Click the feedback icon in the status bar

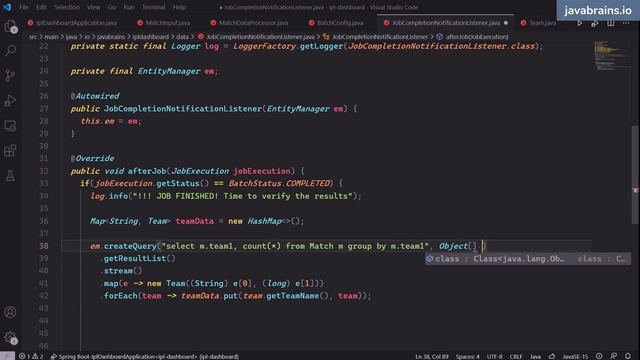pyautogui.click(x=613, y=356)
